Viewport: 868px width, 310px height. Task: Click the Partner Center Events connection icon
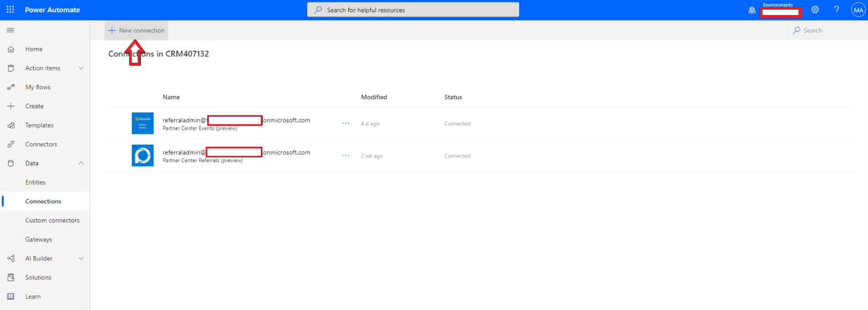(x=142, y=123)
